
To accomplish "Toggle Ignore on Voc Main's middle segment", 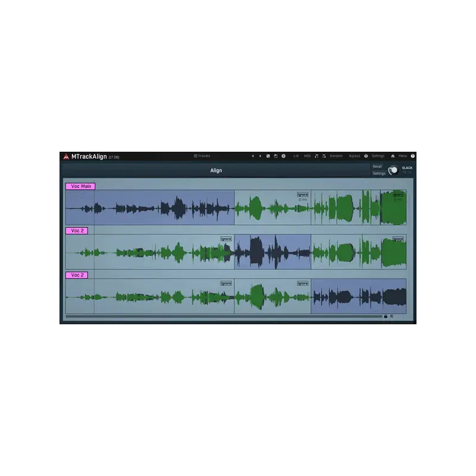I will (303, 195).
